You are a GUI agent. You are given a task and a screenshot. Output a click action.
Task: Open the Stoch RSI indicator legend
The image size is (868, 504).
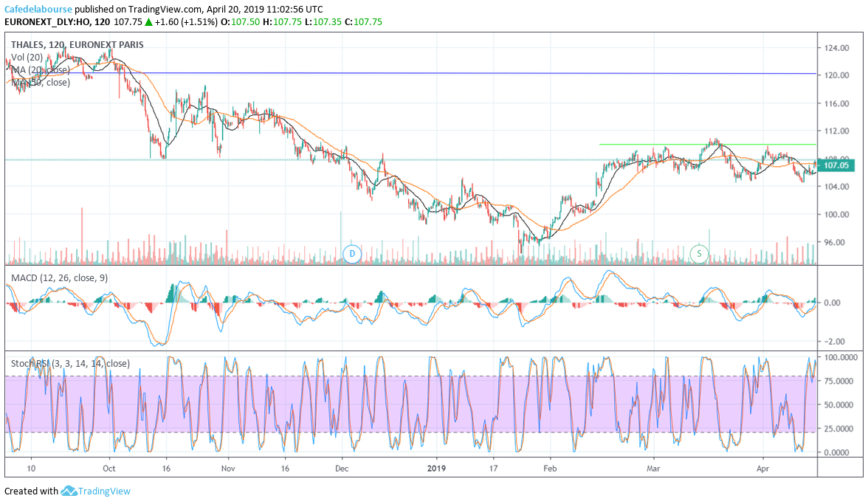pyautogui.click(x=70, y=363)
